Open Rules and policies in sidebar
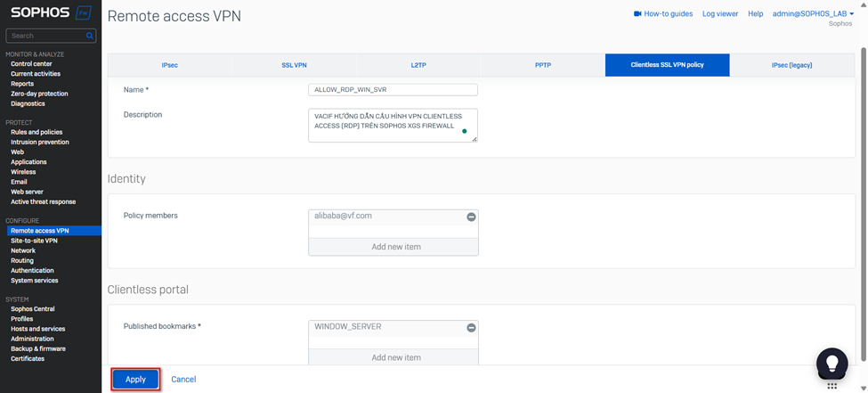 tap(37, 132)
